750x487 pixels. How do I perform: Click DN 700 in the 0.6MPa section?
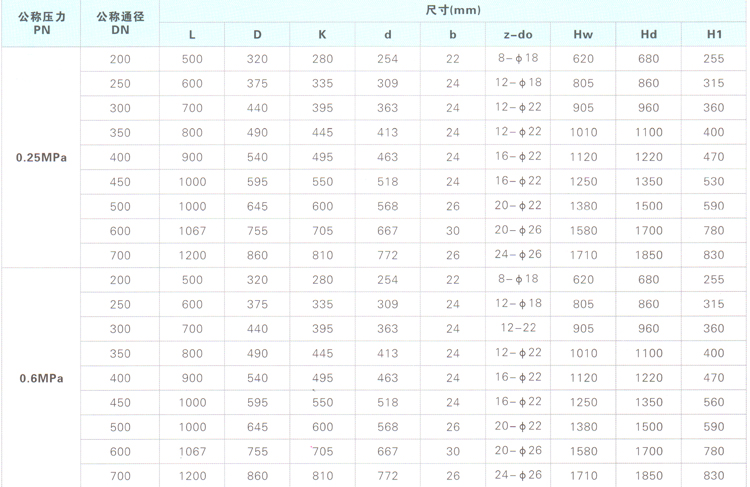[120, 476]
